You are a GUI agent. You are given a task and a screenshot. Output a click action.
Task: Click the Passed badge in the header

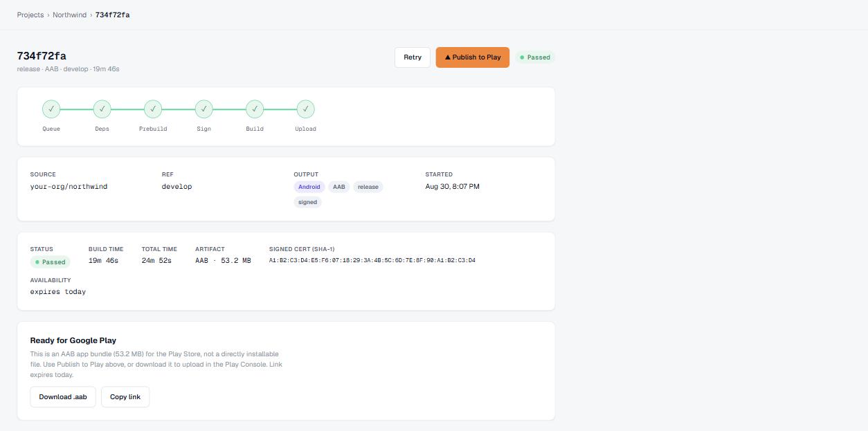pyautogui.click(x=535, y=57)
